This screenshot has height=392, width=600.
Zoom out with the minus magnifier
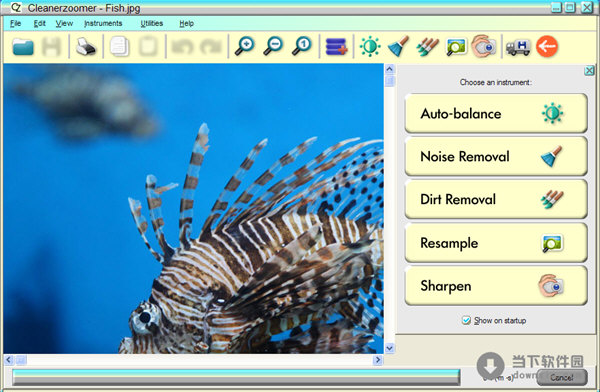click(x=273, y=46)
